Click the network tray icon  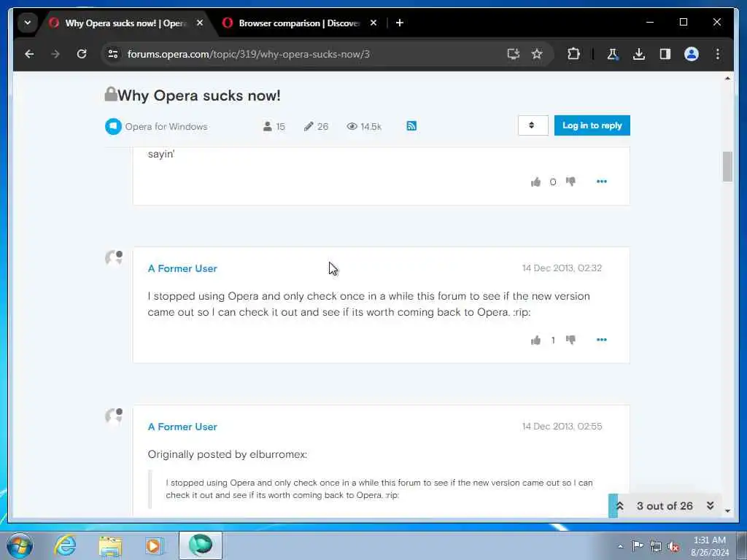(x=656, y=546)
